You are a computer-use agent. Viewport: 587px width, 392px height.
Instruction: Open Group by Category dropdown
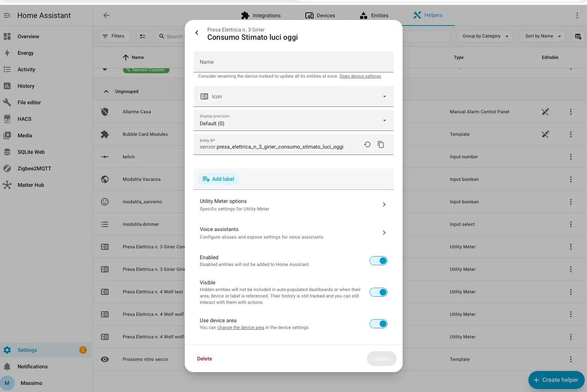pos(485,36)
